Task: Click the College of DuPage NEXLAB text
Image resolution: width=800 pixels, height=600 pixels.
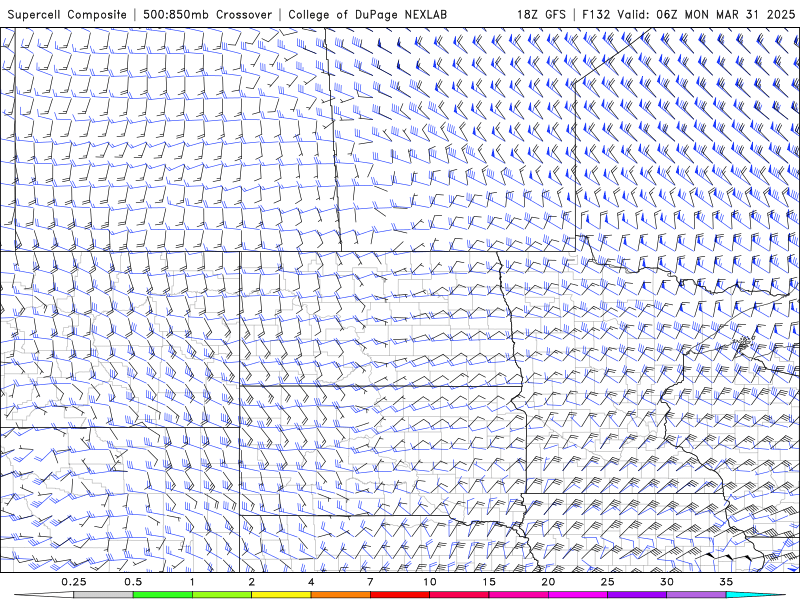Action: pyautogui.click(x=367, y=14)
